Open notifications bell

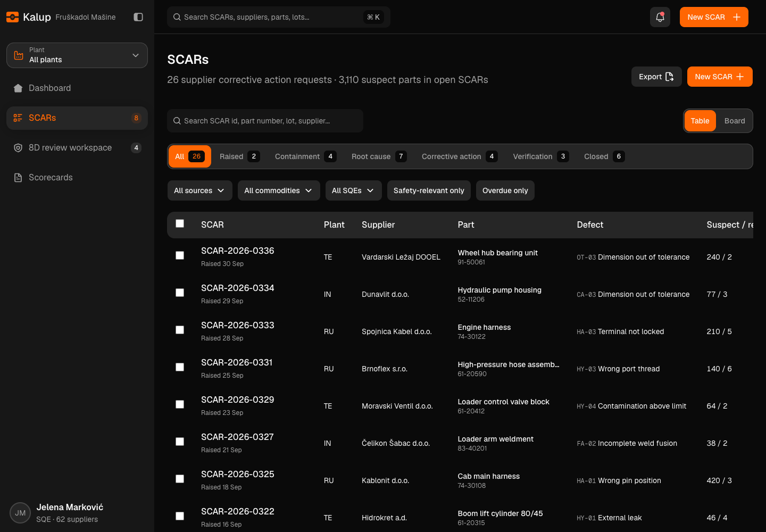(x=660, y=17)
